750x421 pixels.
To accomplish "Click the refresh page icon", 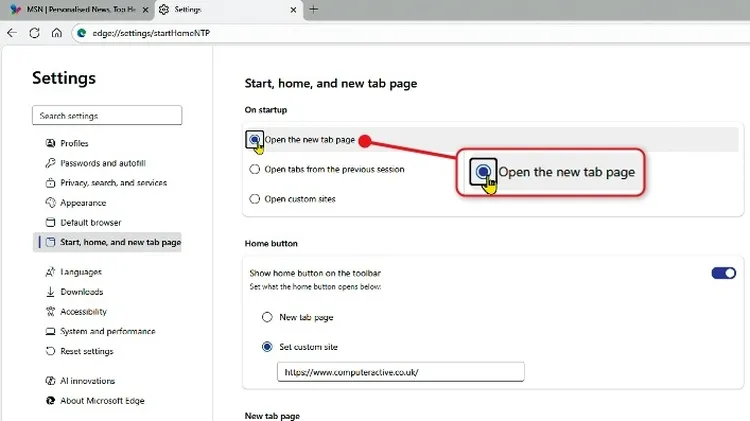I will tap(35, 33).
